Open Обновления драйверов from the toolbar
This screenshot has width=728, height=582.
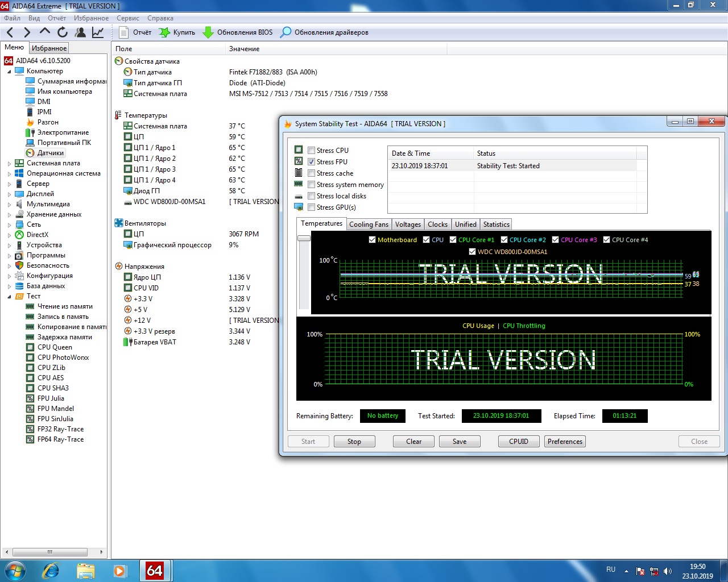tap(325, 32)
